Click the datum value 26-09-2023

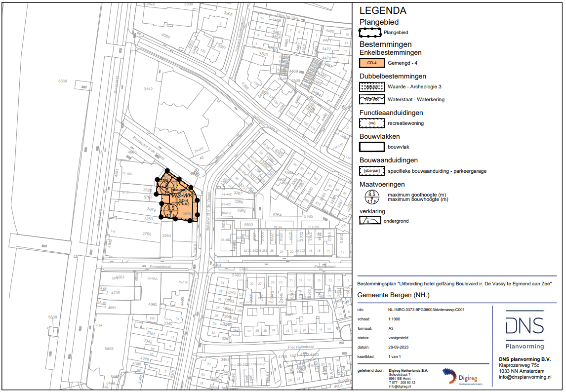399,347
